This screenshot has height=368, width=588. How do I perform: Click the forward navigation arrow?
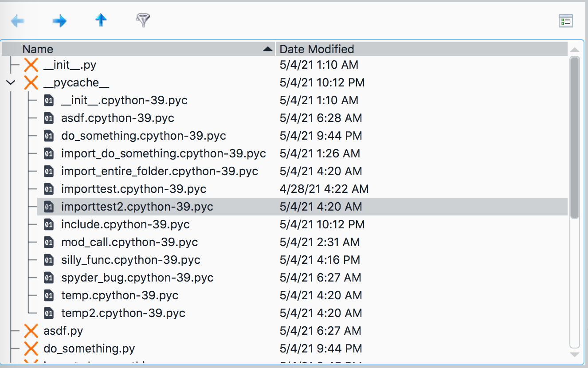coord(59,20)
